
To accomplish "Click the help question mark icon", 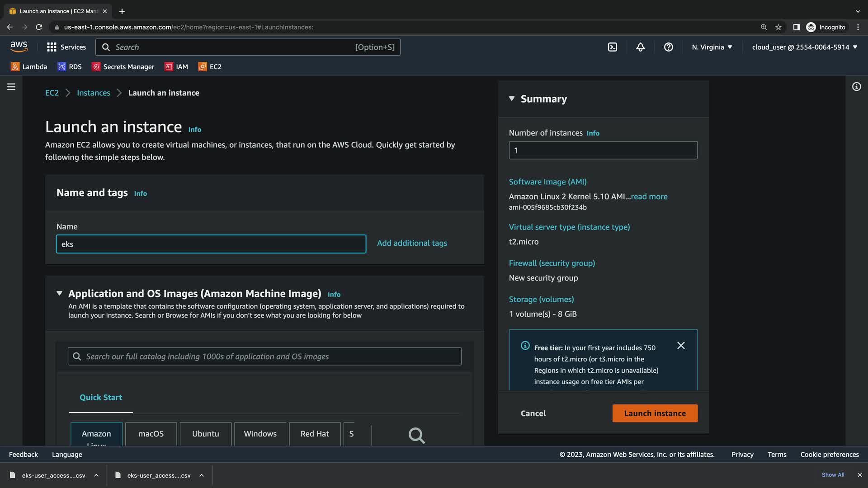I will coord(668,47).
